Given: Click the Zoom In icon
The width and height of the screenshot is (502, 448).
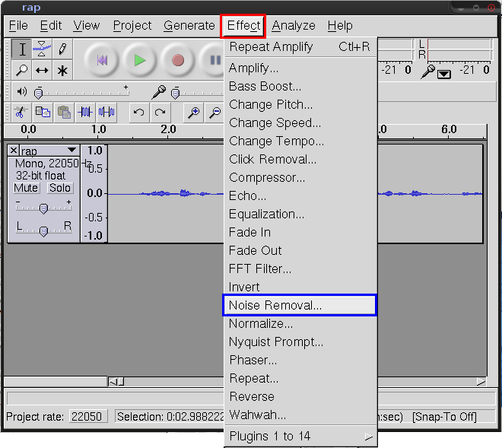Looking at the screenshot, I should click(x=193, y=112).
